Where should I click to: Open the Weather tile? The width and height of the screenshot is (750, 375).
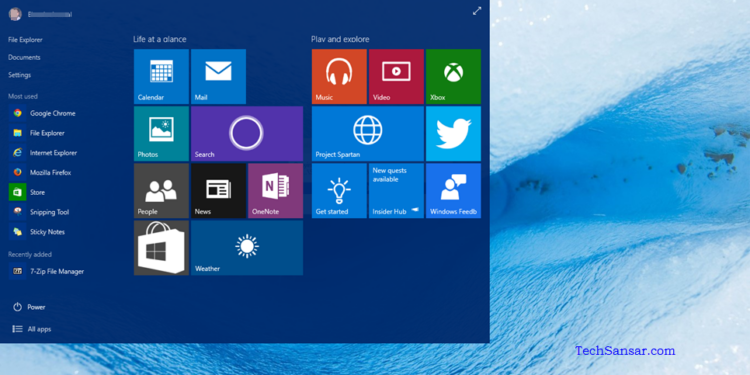pyautogui.click(x=247, y=248)
